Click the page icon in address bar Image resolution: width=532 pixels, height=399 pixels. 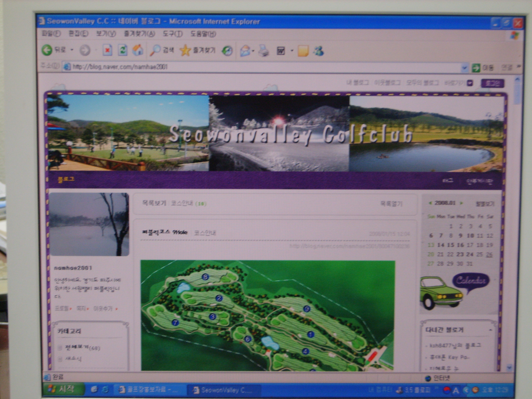[67, 67]
